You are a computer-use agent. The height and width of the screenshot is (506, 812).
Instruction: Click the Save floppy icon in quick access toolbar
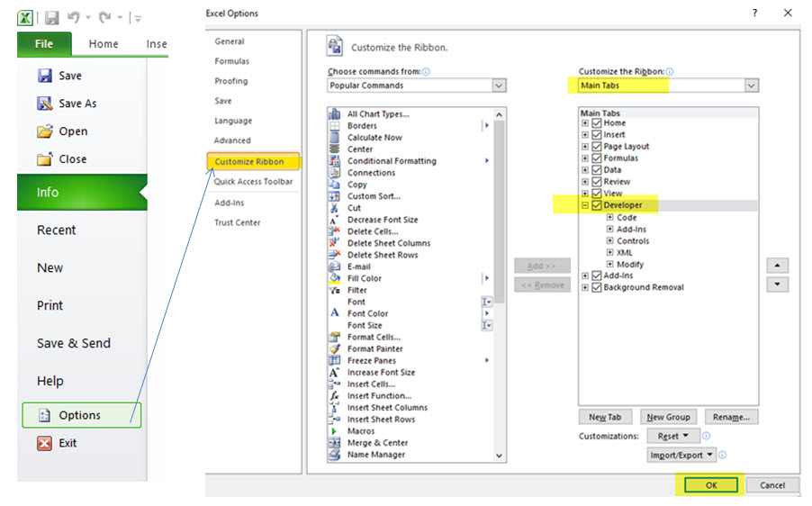[52, 18]
